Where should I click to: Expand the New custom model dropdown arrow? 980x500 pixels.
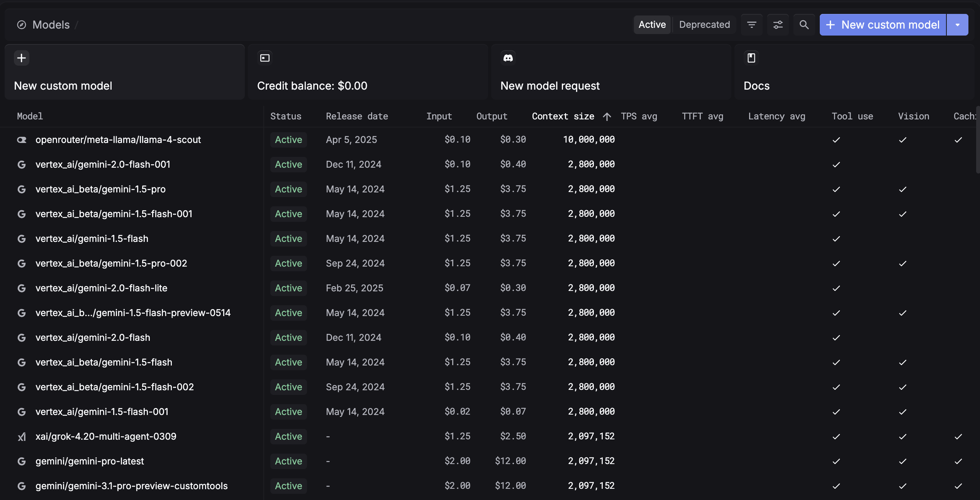(958, 25)
